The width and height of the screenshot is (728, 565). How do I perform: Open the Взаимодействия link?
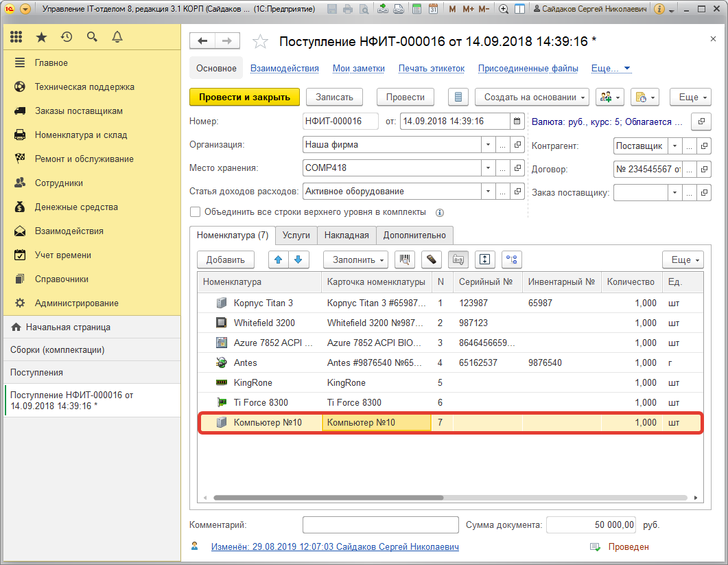pyautogui.click(x=285, y=68)
